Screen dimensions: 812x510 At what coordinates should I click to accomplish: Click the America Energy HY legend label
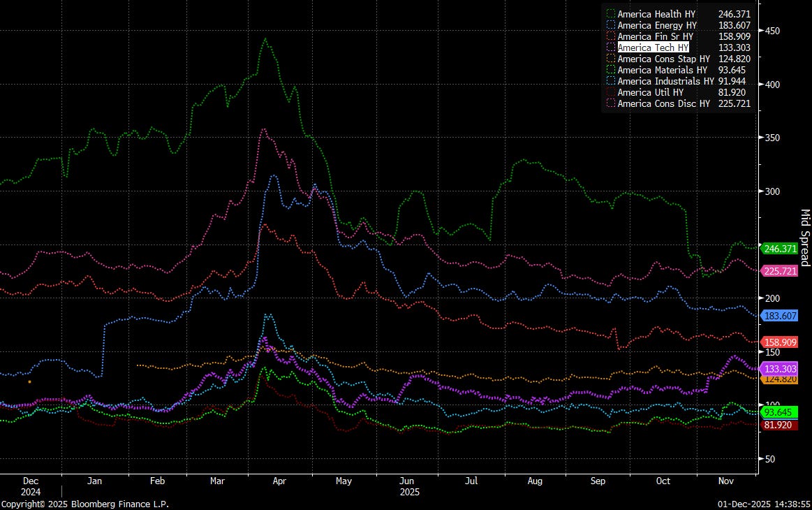pos(657,25)
